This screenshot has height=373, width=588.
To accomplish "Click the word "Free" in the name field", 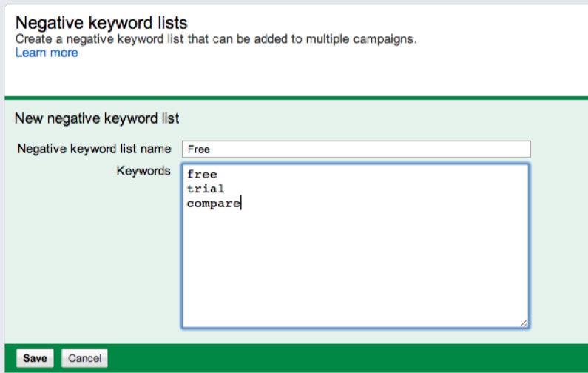I will point(199,149).
